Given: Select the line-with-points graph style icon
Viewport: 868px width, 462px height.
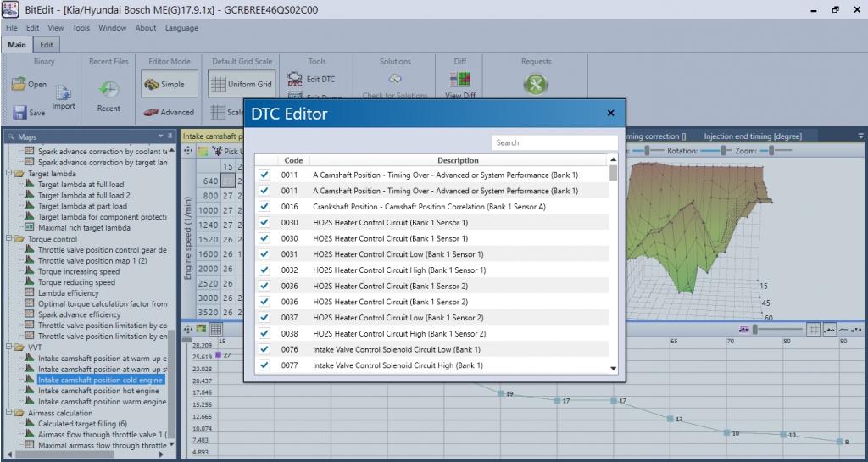Looking at the screenshot, I should click(x=829, y=329).
